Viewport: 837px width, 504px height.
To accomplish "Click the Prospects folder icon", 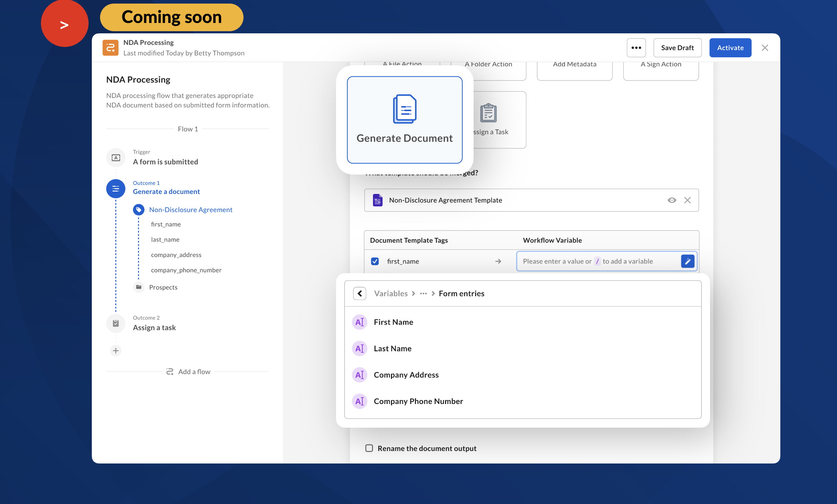I will coord(138,287).
